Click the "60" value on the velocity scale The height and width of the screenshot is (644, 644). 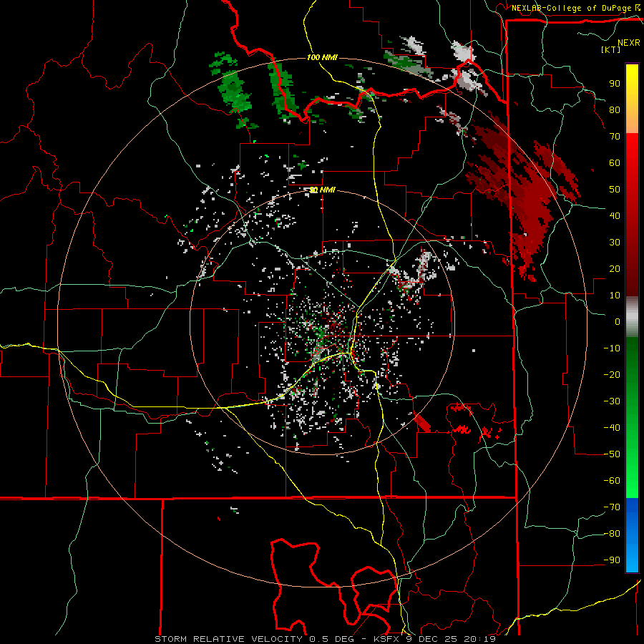coord(615,163)
